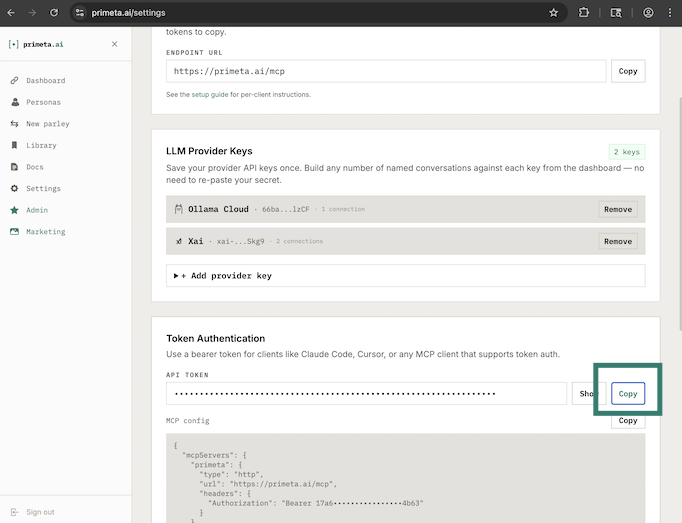Image resolution: width=682 pixels, height=523 pixels.
Task: Click the browser forward arrow
Action: coord(32,13)
